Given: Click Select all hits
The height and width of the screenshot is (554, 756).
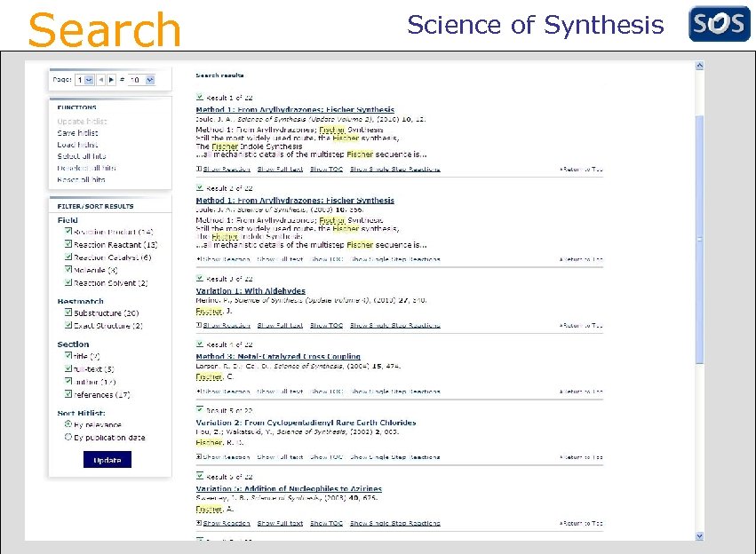Looking at the screenshot, I should pyautogui.click(x=82, y=156).
